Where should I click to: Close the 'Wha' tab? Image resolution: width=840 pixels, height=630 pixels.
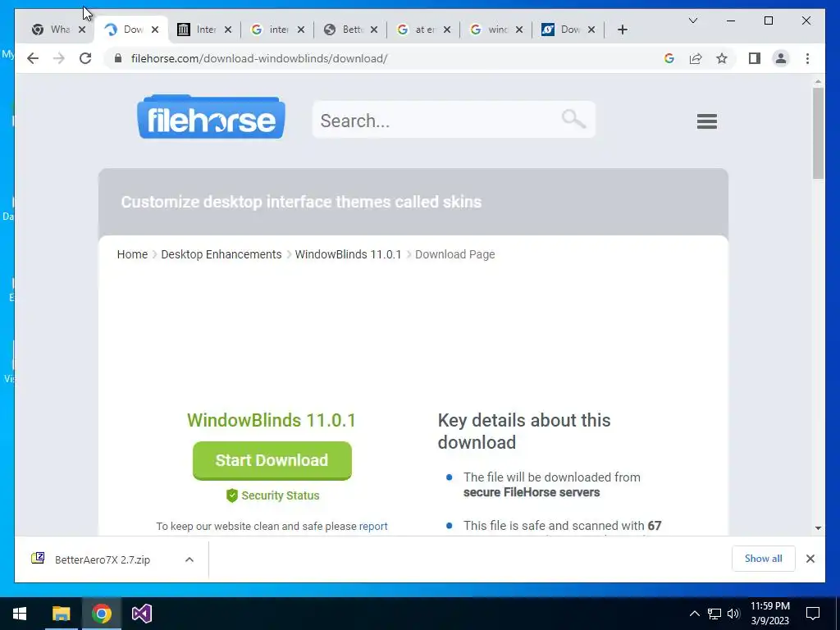[82, 30]
